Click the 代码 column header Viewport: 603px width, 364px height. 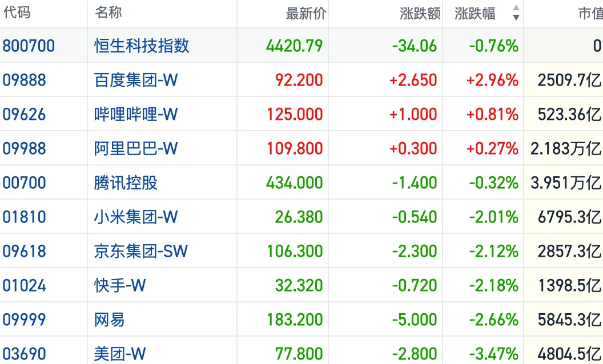pyautogui.click(x=17, y=13)
